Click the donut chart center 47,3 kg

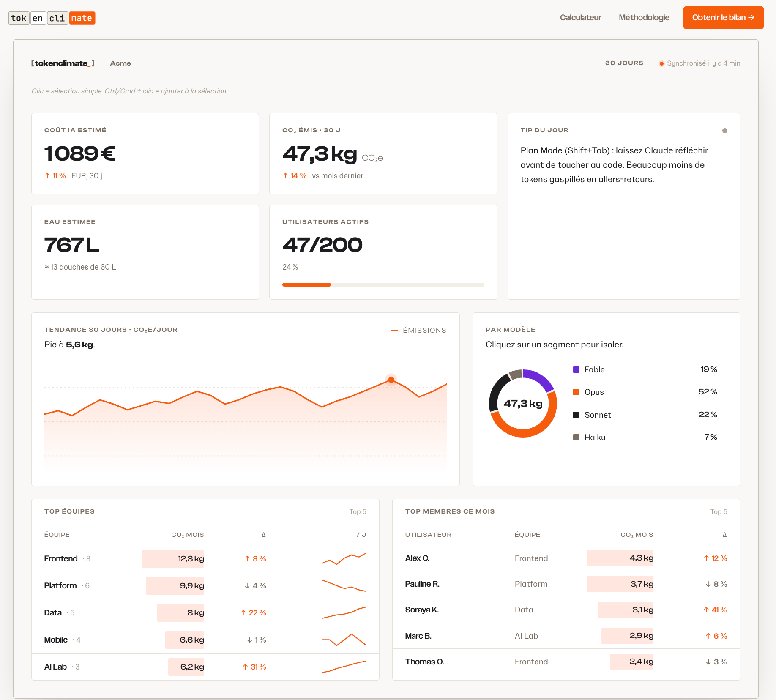click(x=523, y=404)
